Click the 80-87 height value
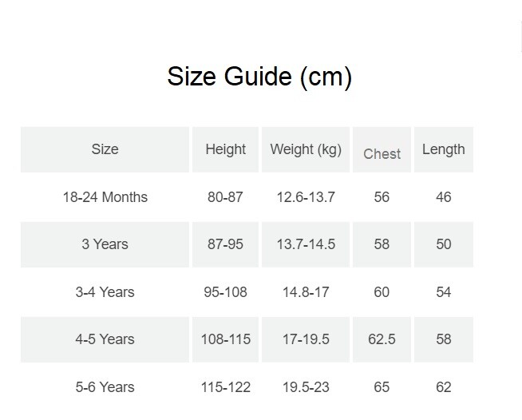 coord(225,197)
